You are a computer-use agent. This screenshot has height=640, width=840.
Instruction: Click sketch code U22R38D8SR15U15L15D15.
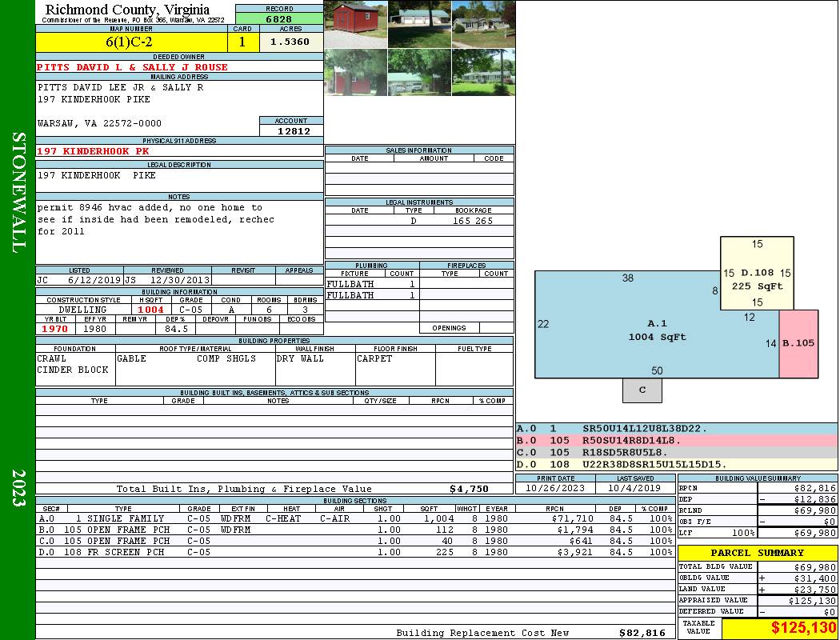654,464
